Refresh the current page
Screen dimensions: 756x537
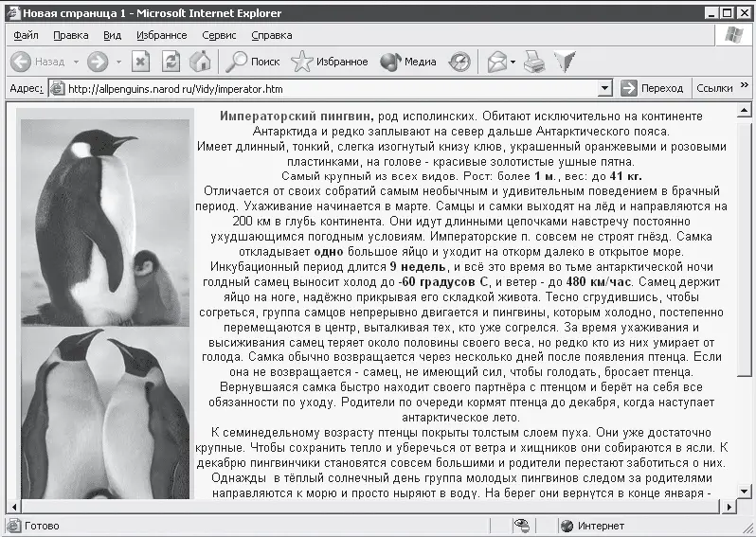(x=171, y=62)
